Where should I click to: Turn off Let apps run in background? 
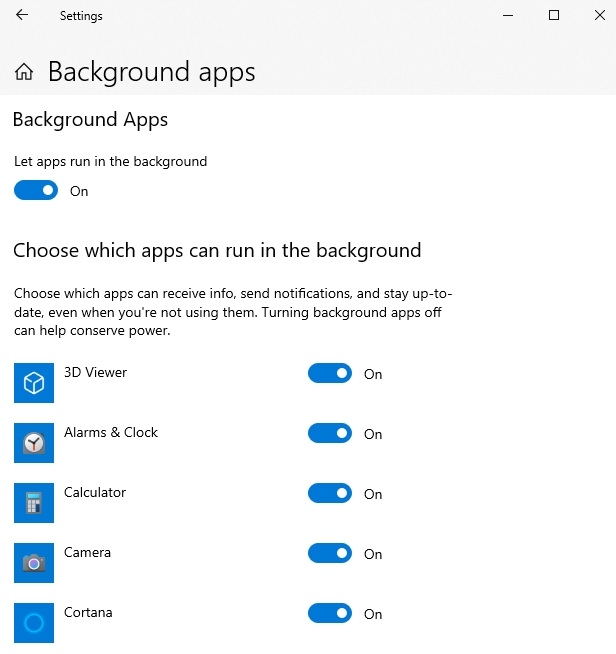click(x=36, y=190)
